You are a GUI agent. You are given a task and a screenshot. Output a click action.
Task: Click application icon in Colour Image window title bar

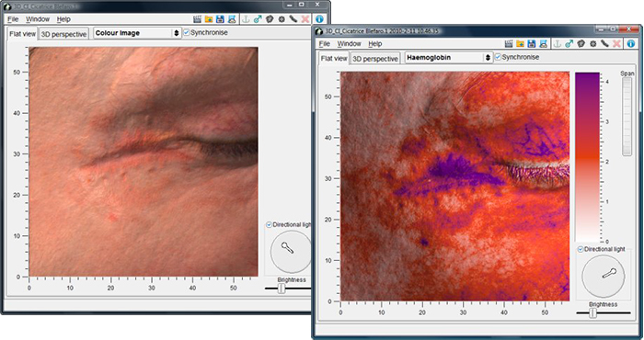[7, 6]
